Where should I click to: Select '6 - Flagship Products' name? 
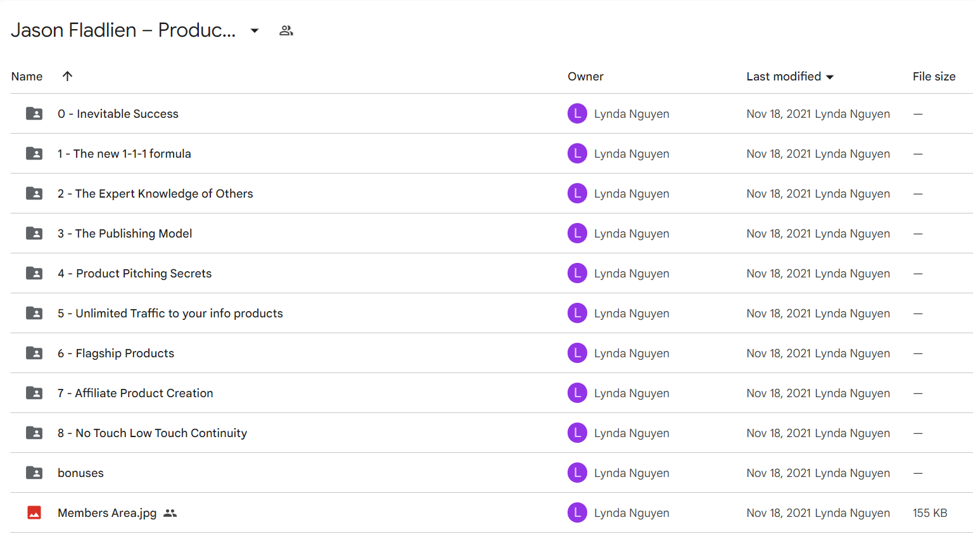point(116,353)
